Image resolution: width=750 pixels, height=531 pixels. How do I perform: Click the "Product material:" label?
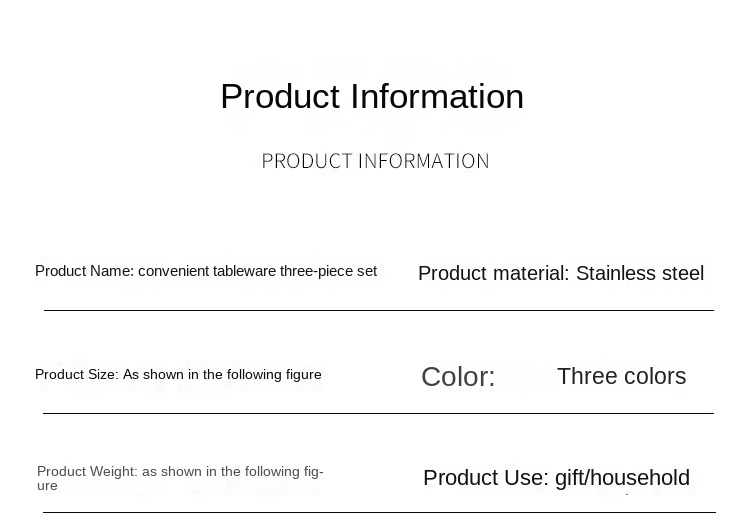(493, 274)
